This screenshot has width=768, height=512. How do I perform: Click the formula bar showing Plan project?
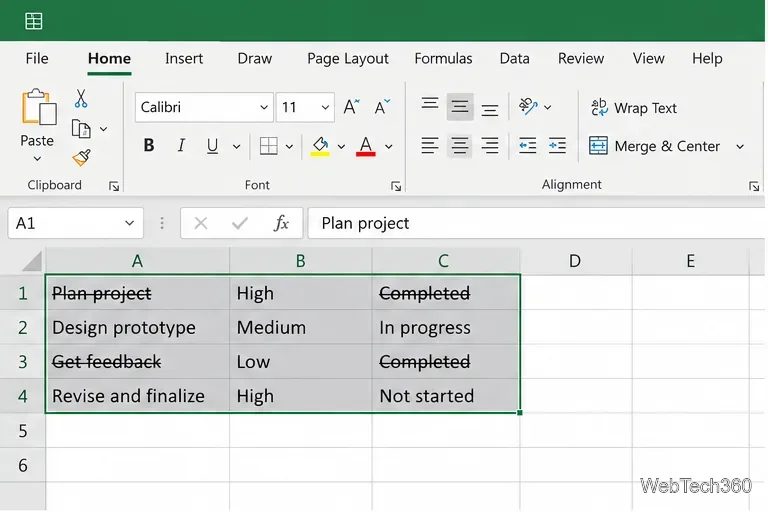536,223
